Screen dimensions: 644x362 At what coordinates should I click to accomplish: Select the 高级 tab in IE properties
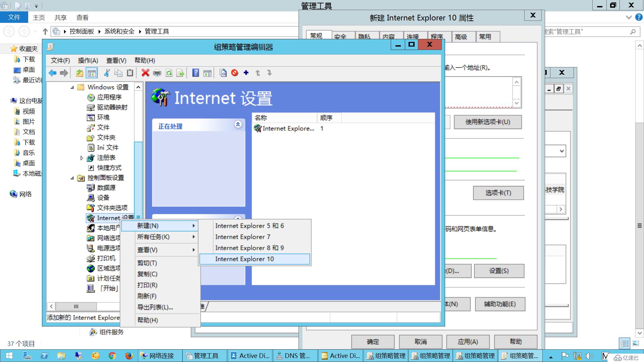tap(461, 37)
